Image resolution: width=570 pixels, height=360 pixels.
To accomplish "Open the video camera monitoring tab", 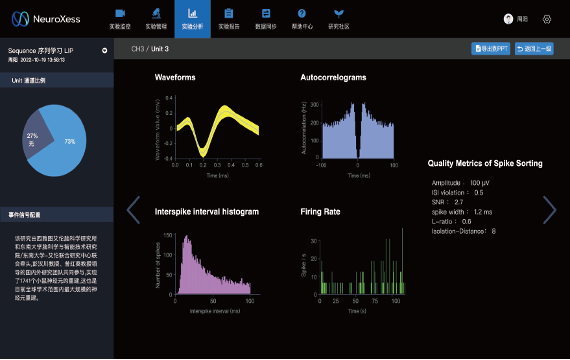I will [x=120, y=19].
